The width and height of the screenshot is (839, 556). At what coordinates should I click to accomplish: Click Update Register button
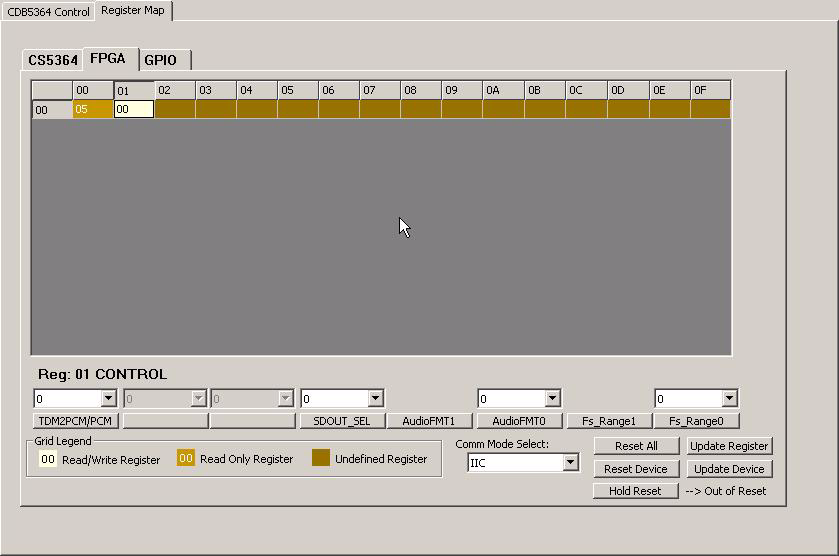729,446
